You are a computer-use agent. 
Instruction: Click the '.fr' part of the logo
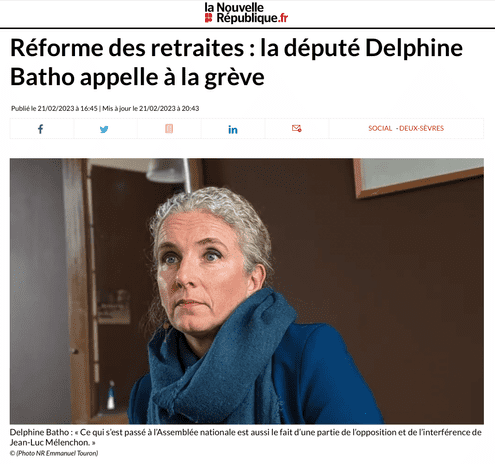coord(283,18)
